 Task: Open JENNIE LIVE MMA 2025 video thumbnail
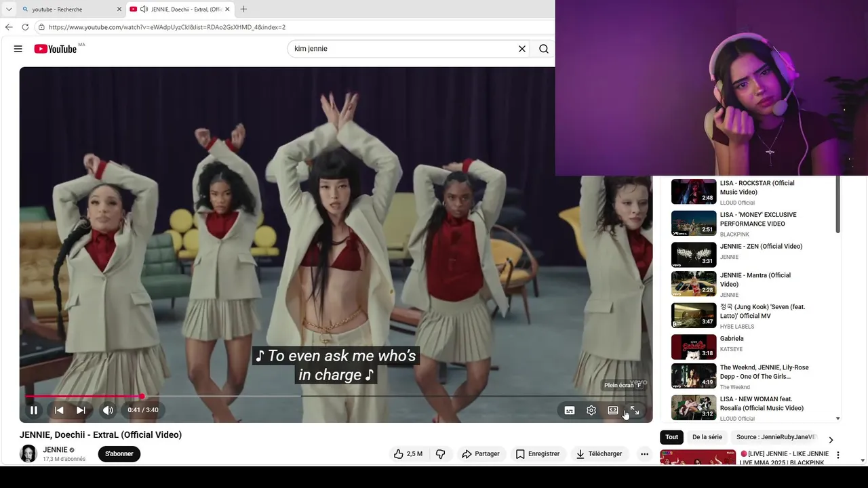698,457
